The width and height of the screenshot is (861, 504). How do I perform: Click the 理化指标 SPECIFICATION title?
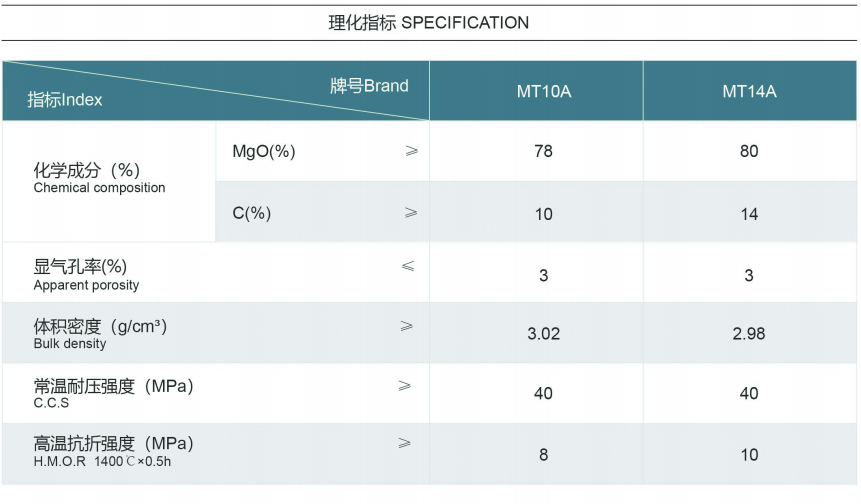429,22
